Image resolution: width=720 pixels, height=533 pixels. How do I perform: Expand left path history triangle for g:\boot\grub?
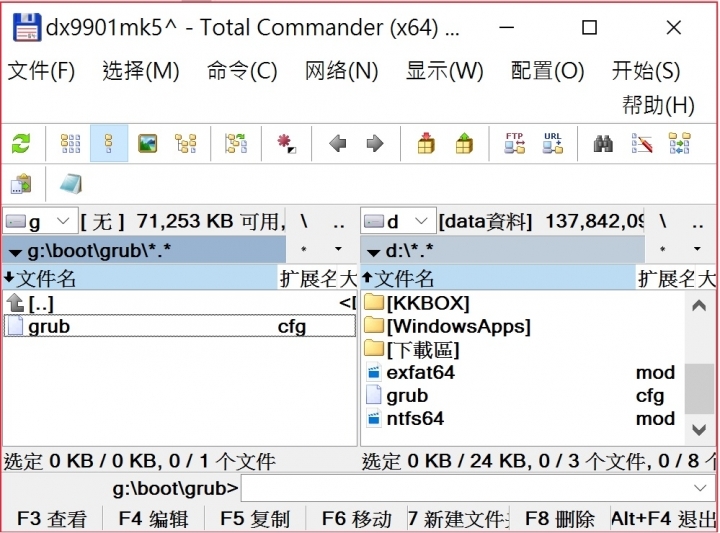(x=15, y=252)
